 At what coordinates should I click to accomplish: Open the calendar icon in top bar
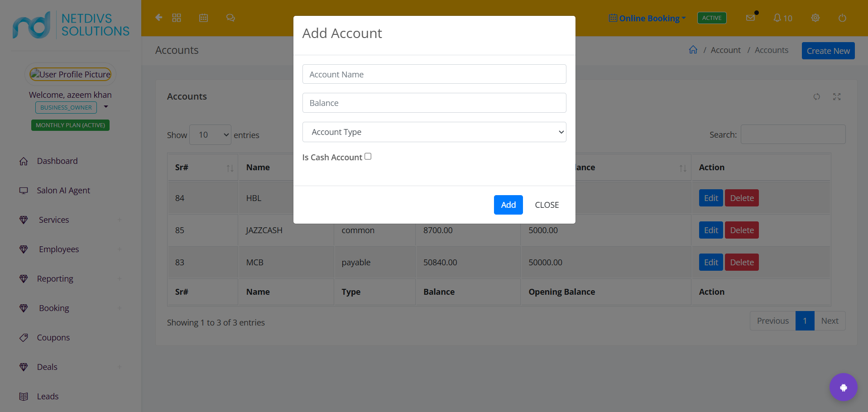tap(204, 18)
